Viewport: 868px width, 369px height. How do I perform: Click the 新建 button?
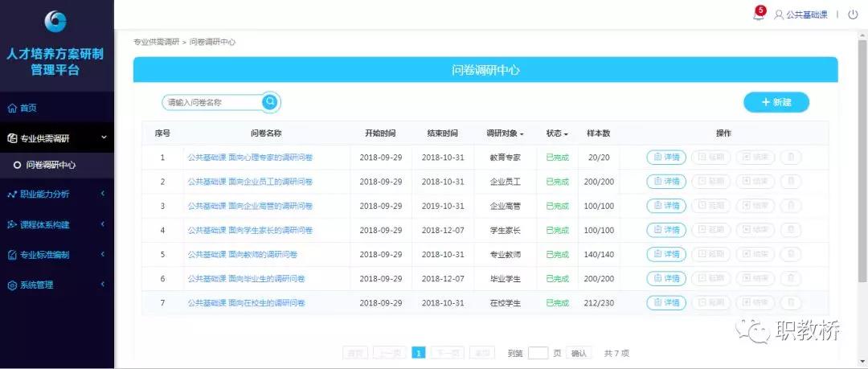776,102
